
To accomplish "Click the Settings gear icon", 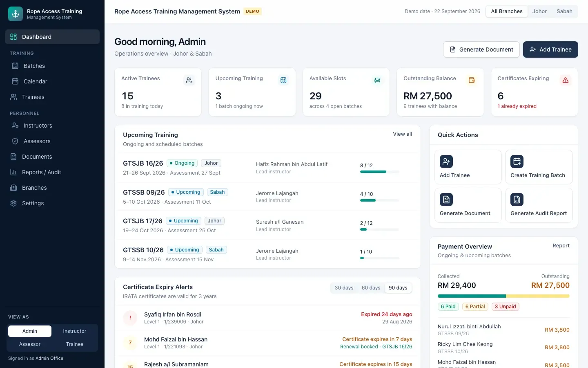I will [13, 203].
